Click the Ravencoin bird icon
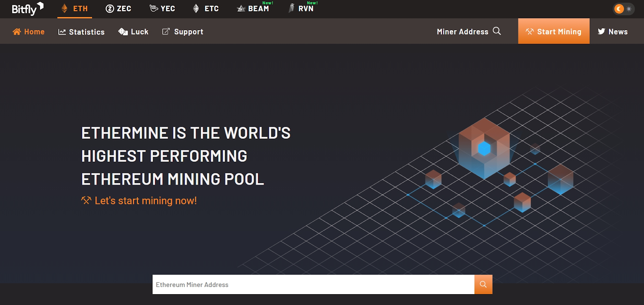 click(x=291, y=8)
